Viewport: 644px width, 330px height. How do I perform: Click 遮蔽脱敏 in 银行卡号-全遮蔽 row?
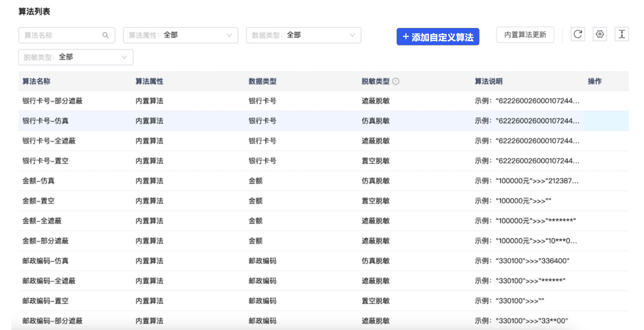[376, 141]
